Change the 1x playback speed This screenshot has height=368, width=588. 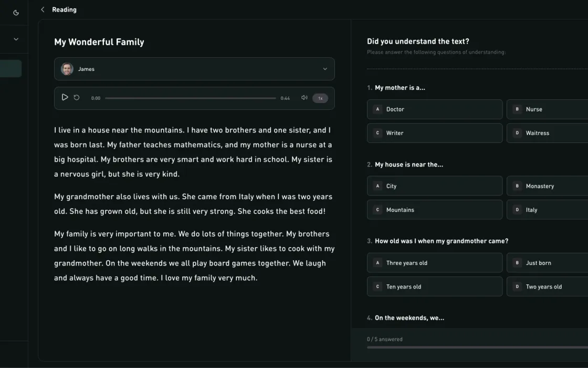(320, 98)
